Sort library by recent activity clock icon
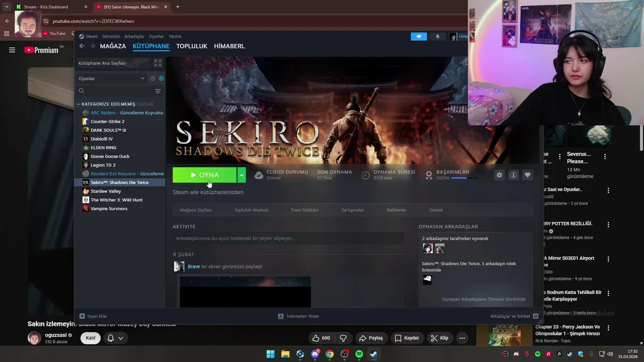644x362 pixels. click(x=152, y=78)
